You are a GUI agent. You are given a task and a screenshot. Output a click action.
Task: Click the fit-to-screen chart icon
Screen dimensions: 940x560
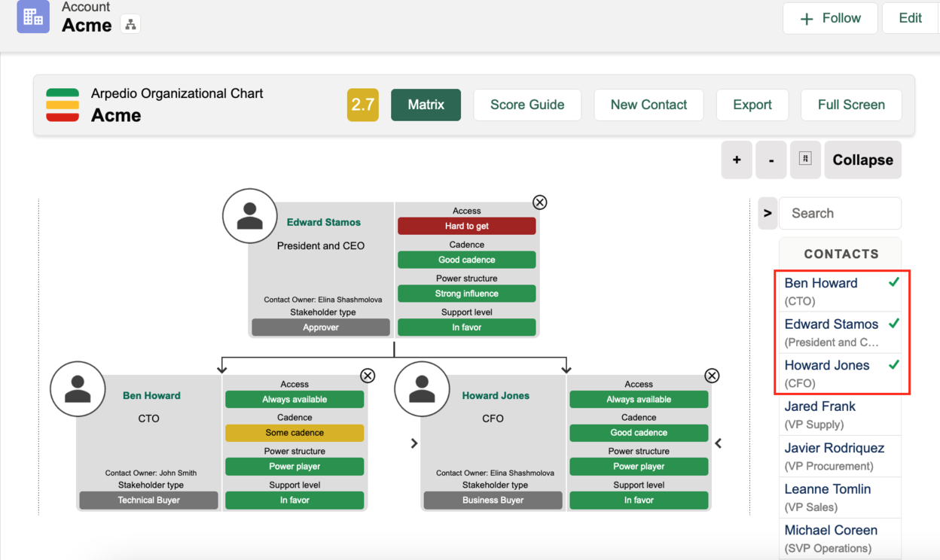click(x=805, y=160)
